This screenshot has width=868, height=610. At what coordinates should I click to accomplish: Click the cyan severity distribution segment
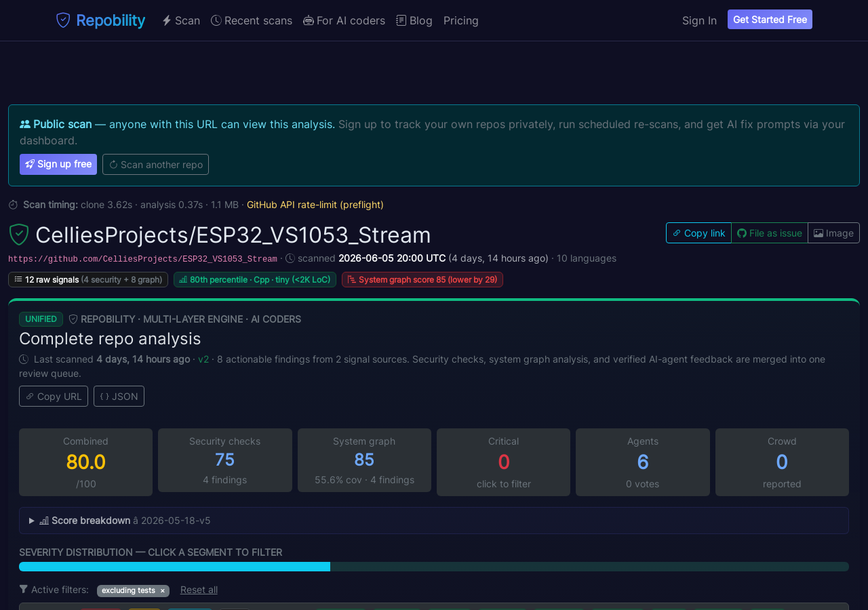coord(174,567)
